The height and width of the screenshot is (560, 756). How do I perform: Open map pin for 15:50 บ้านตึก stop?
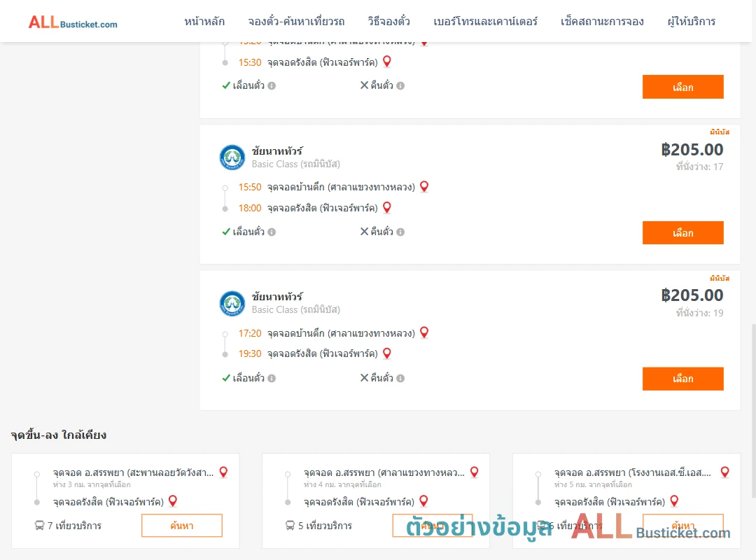click(424, 186)
